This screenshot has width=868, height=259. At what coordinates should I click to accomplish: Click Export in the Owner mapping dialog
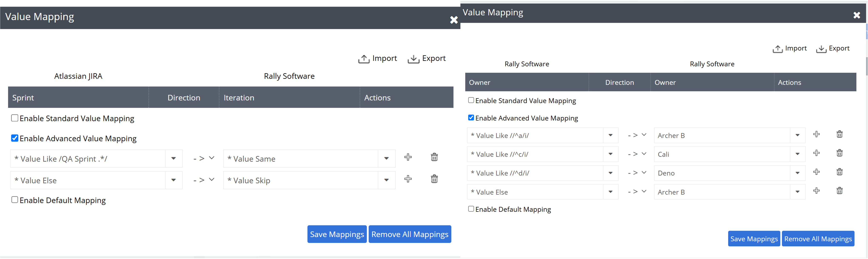(x=833, y=48)
